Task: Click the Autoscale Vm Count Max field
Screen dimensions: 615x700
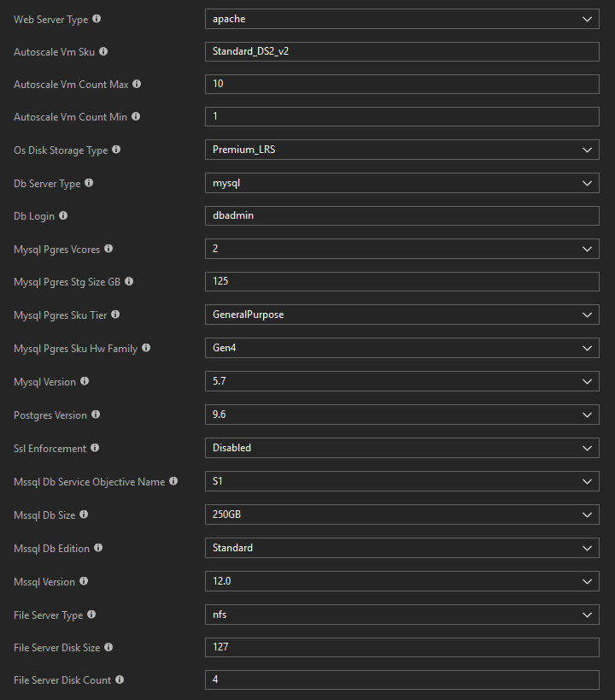Action: coord(401,84)
